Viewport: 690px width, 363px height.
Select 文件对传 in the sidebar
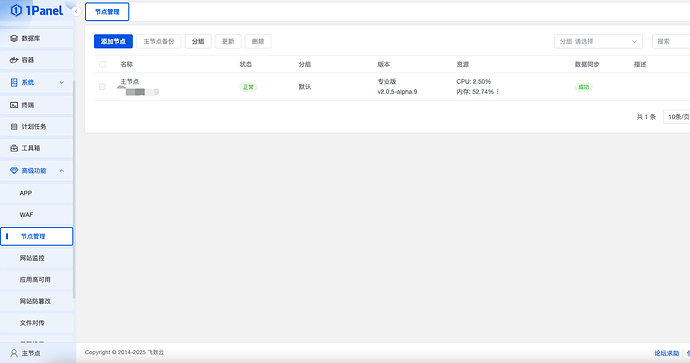37,323
